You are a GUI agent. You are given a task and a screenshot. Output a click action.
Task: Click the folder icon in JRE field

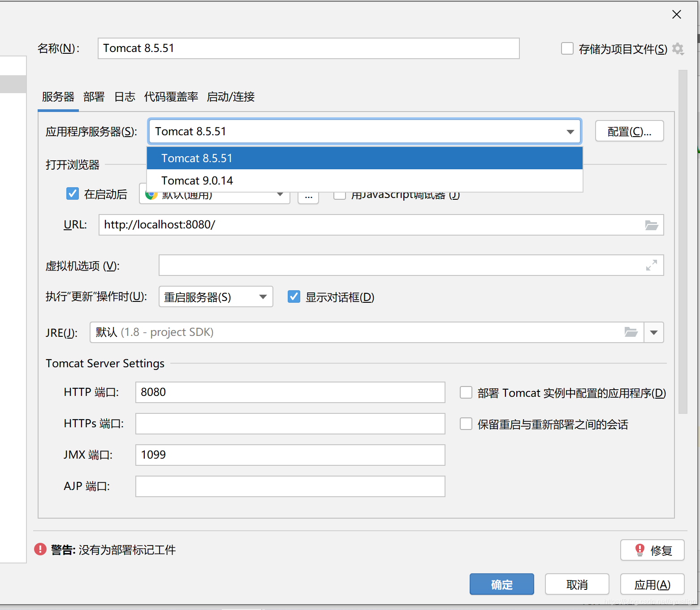(631, 332)
